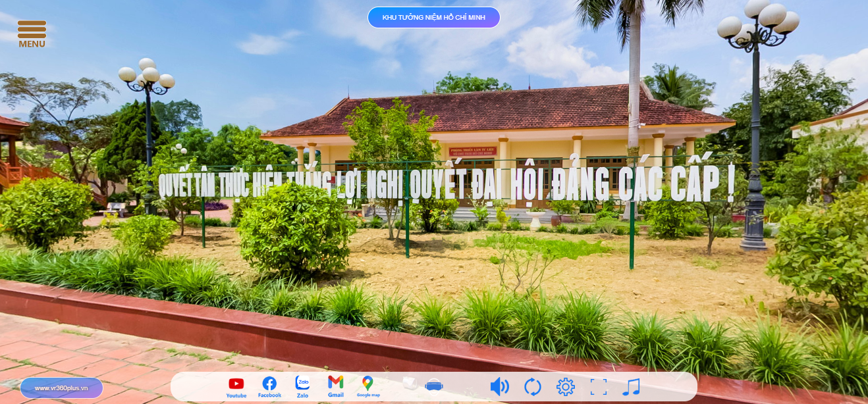This screenshot has height=404, width=868.
Task: Mute the speaker sound
Action: click(499, 387)
